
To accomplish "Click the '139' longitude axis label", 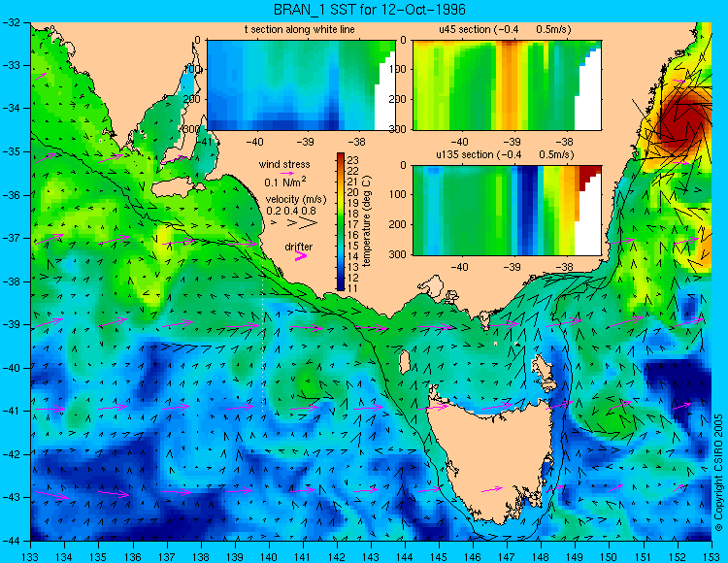I will coord(235,556).
